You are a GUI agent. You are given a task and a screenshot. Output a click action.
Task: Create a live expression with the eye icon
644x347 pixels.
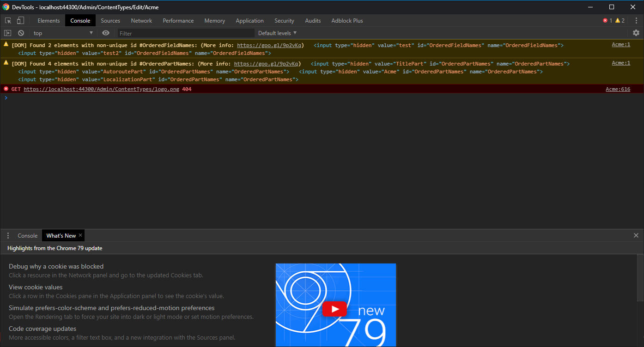click(106, 33)
